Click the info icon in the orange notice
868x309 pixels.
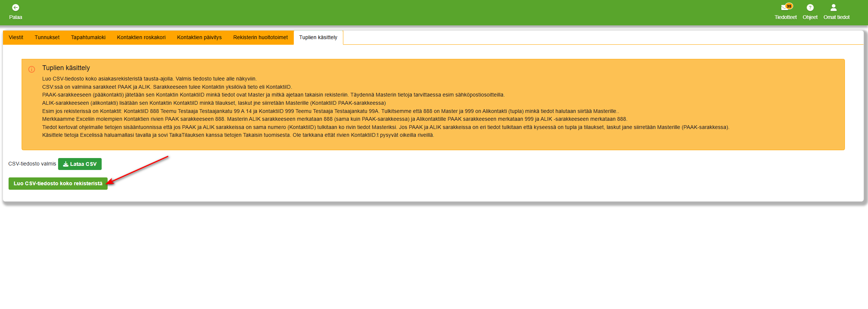click(x=32, y=69)
